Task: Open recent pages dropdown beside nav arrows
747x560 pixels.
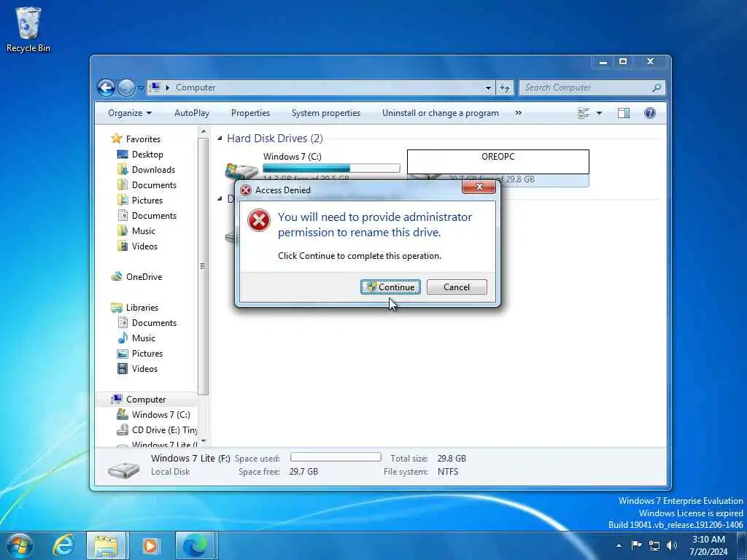Action: tap(141, 87)
